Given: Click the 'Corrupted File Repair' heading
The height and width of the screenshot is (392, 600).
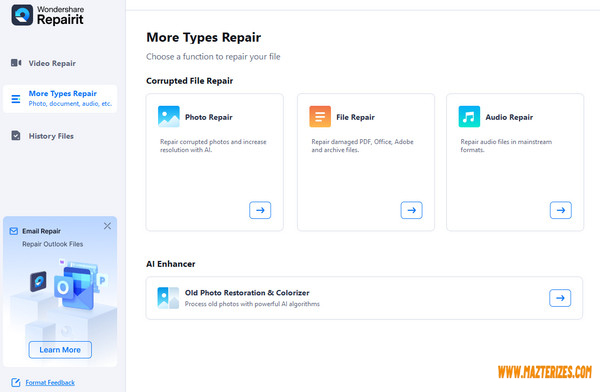Looking at the screenshot, I should (x=189, y=81).
